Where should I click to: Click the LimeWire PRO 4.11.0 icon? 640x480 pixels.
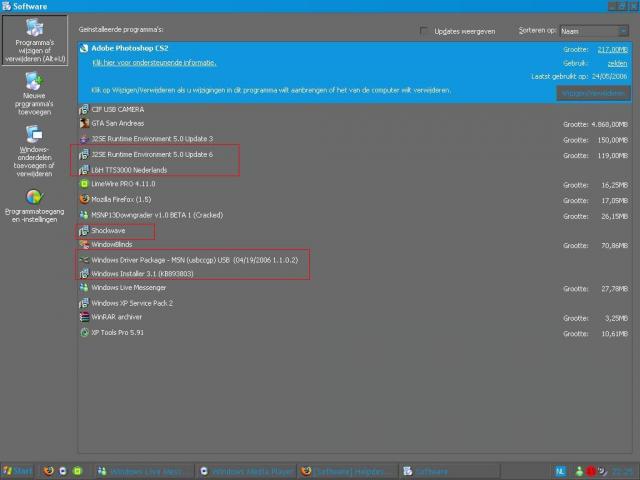pyautogui.click(x=84, y=184)
